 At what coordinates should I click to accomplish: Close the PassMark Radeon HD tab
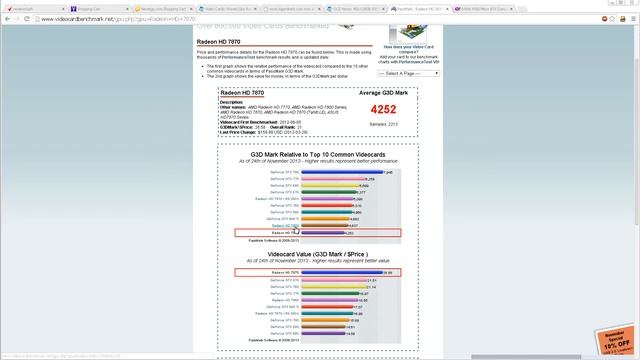click(447, 9)
